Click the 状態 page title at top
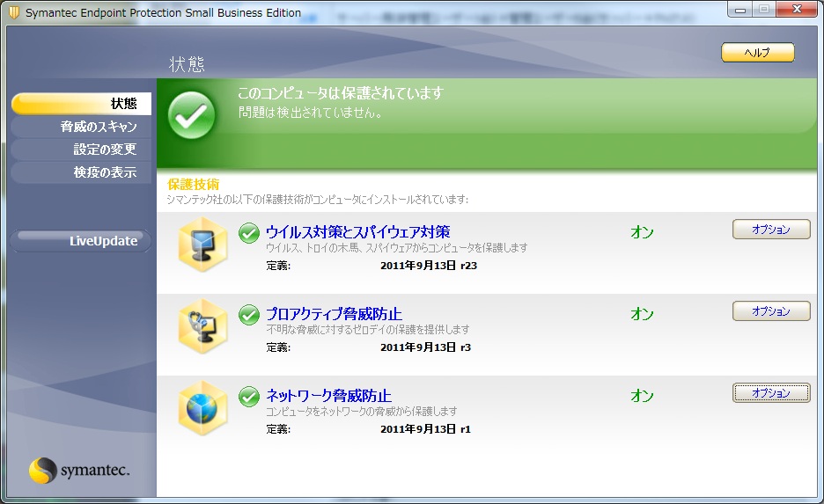 coord(187,64)
